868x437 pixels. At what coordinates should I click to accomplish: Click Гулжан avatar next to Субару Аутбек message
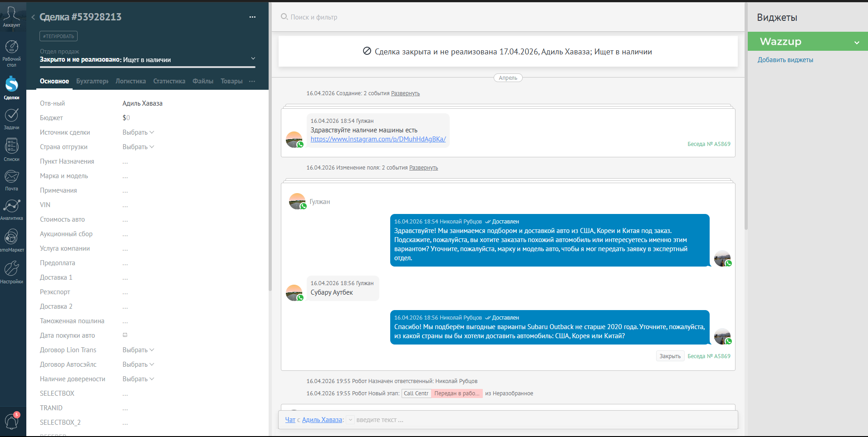(294, 292)
